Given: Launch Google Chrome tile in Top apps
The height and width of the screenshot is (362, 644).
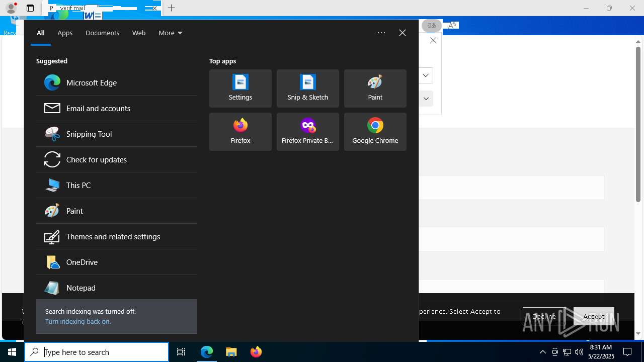Looking at the screenshot, I should click(375, 132).
